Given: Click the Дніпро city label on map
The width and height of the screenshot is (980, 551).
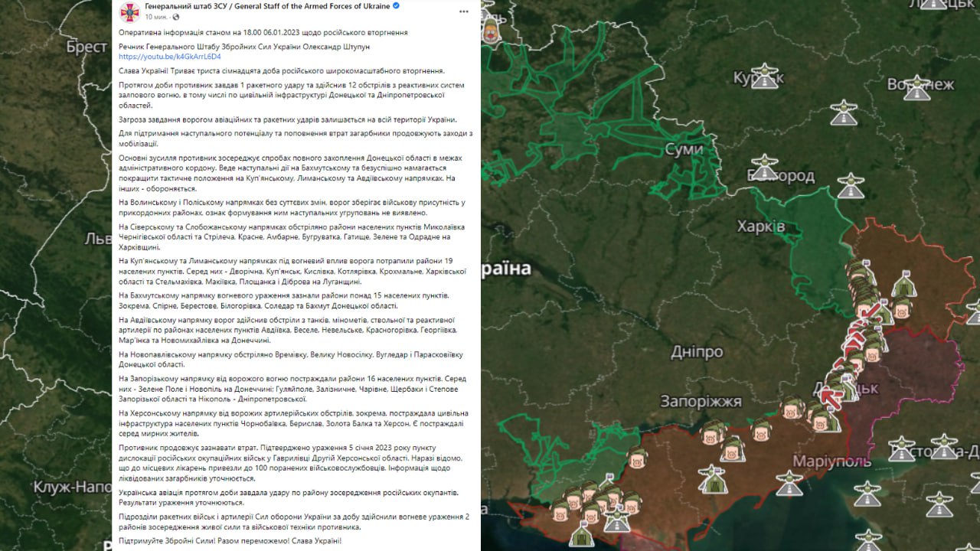Looking at the screenshot, I should pos(696,352).
